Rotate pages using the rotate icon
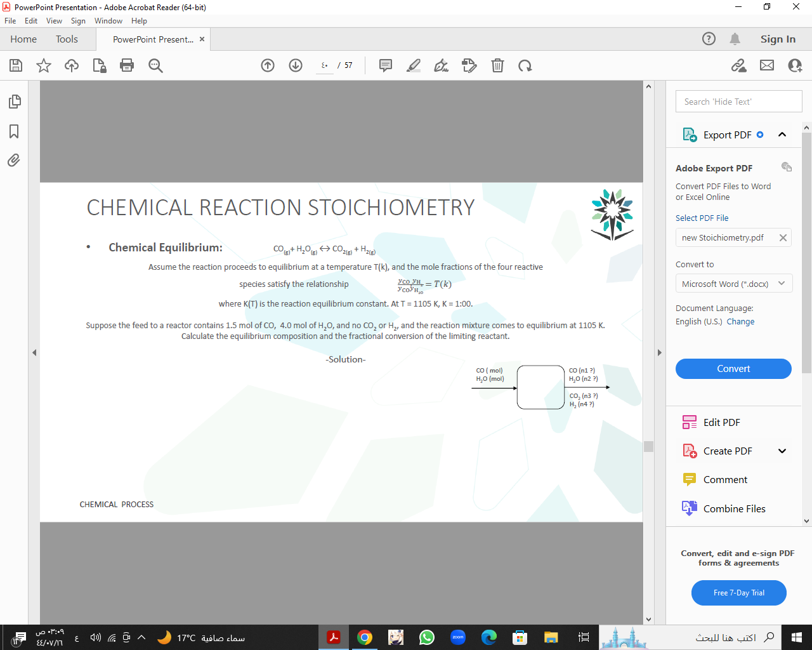Viewport: 812px width, 650px height. [525, 65]
